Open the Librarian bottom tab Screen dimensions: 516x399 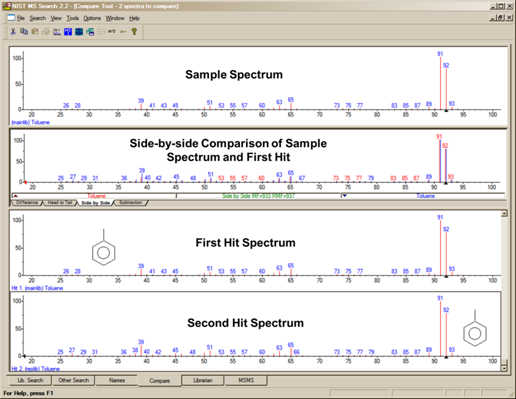click(203, 380)
